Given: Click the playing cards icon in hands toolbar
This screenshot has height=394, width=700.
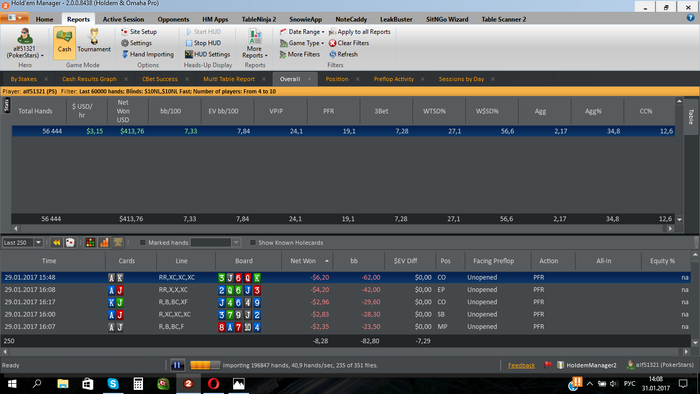Looking at the screenshot, I should tap(70, 242).
